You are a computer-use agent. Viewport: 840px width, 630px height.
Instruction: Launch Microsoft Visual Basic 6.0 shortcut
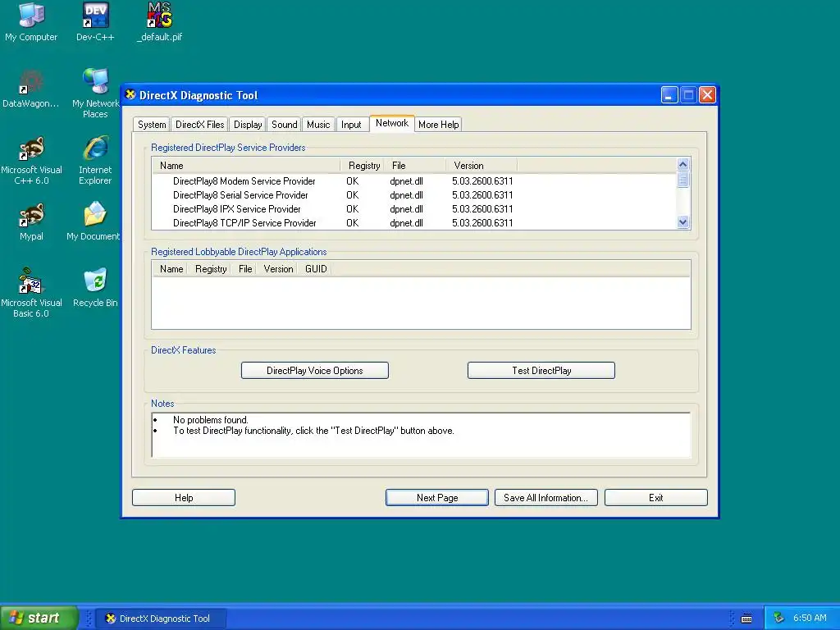tap(31, 292)
